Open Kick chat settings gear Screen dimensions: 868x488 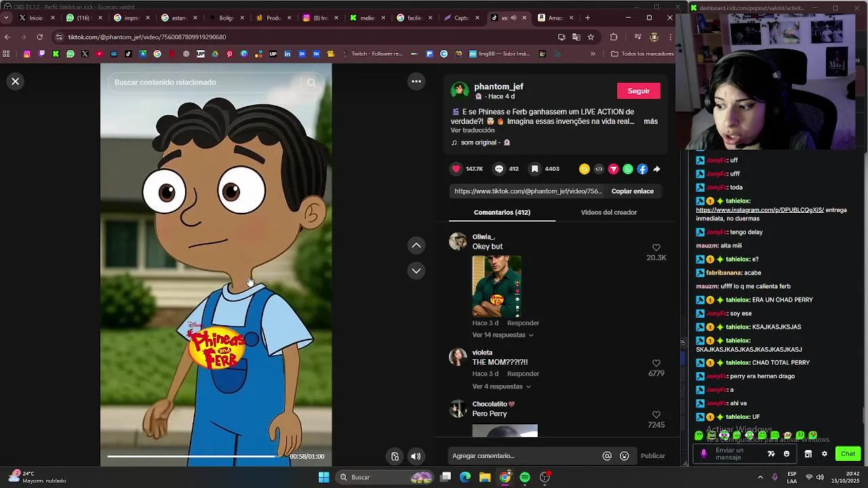[825, 453]
